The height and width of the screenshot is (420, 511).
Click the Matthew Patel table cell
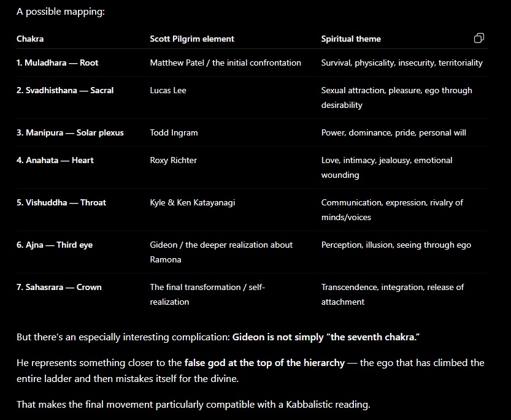click(226, 63)
